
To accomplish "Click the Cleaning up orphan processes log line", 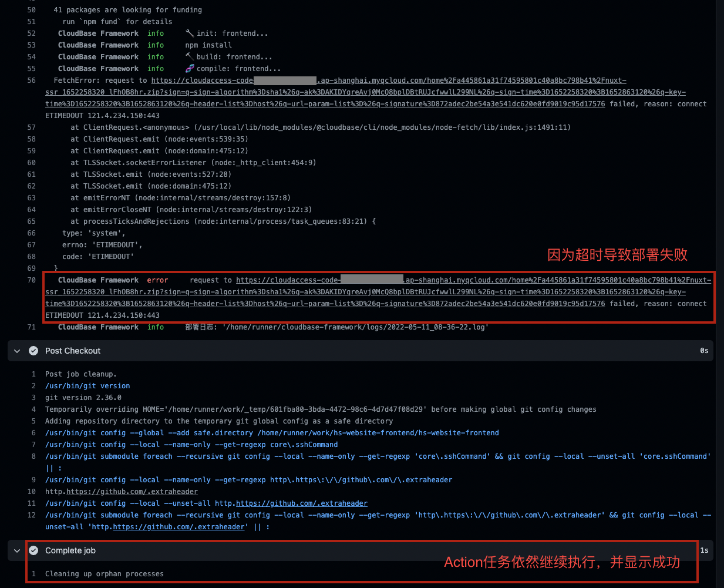I will 104,573.
